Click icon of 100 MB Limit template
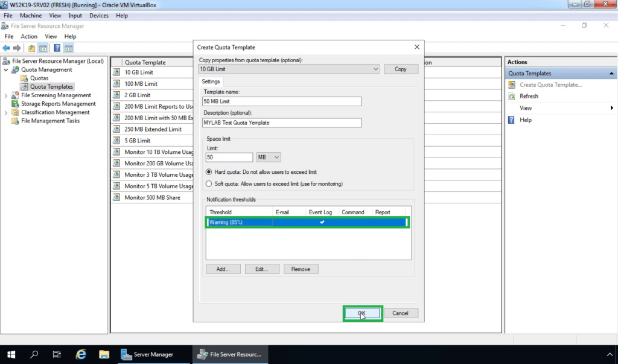Image resolution: width=618 pixels, height=364 pixels. (x=116, y=84)
